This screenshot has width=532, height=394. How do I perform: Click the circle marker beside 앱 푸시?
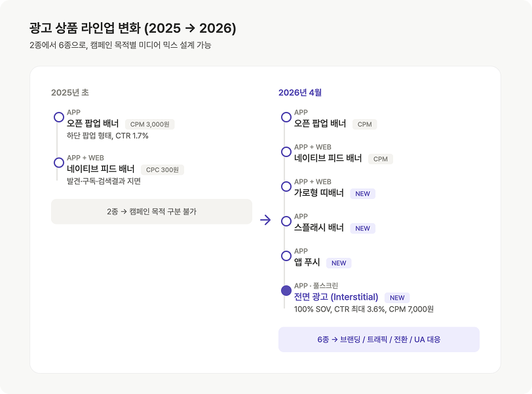tap(286, 256)
